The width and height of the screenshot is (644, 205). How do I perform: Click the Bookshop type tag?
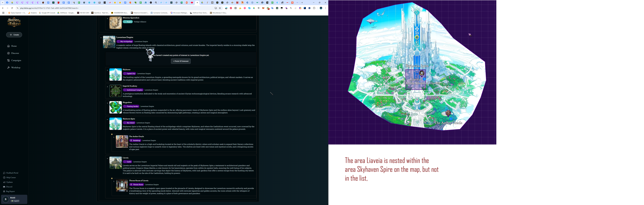pos(135,141)
